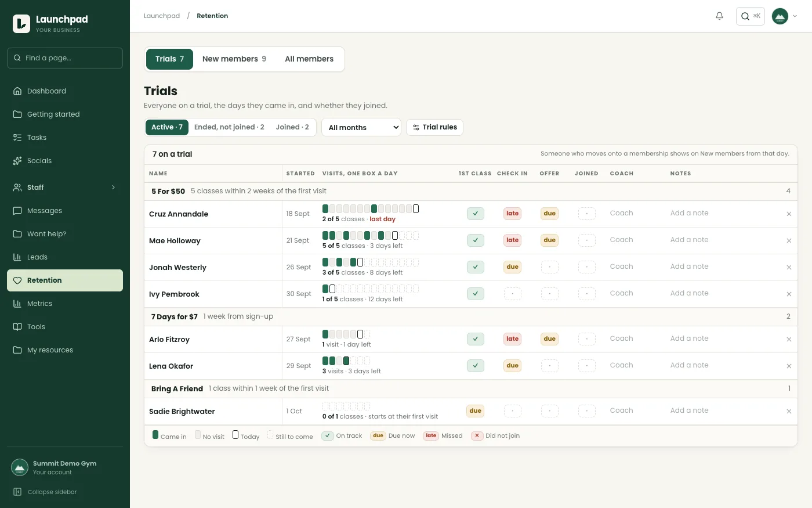The width and height of the screenshot is (812, 508).
Task: Toggle Sadie Brightwater's due 1st class badge
Action: 476,411
